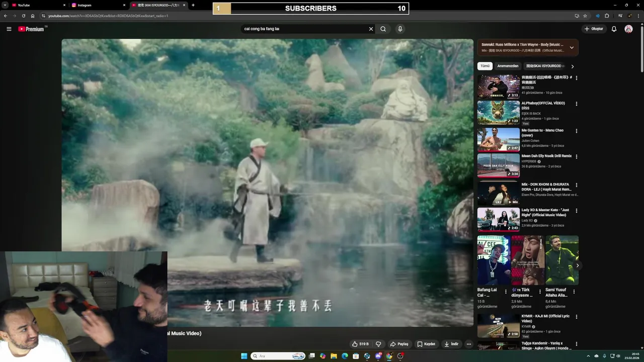The image size is (644, 362).
Task: Open more actions below the video
Action: (x=468, y=344)
